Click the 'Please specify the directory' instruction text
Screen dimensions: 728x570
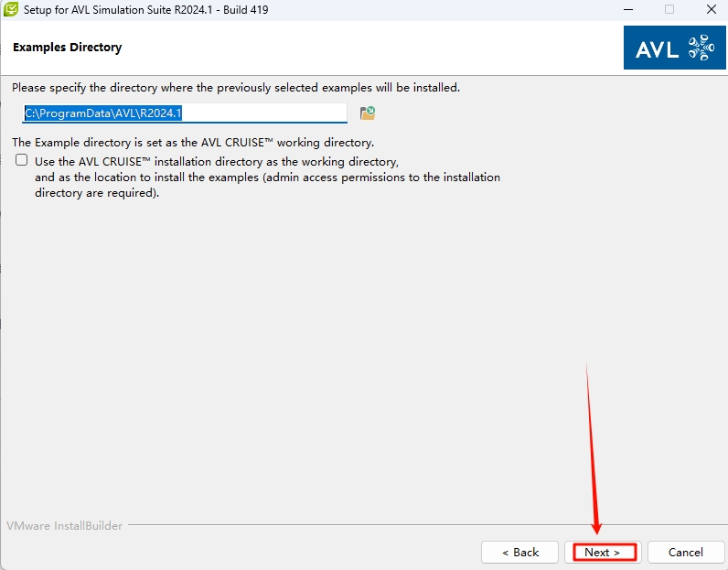(x=235, y=88)
